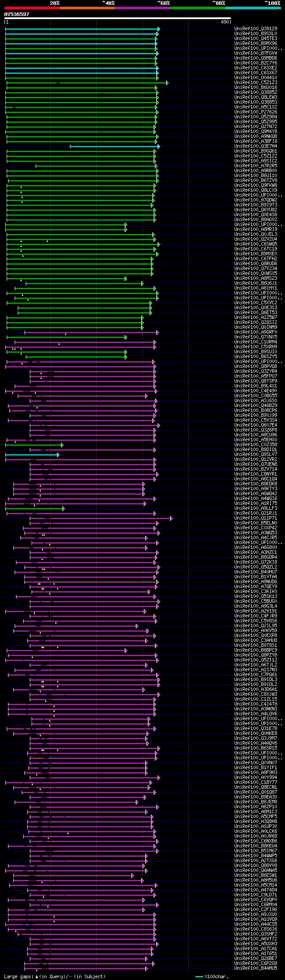Select hit UniRef100_B9GQ61
This screenshot has height=980, width=285.
tap(256, 151)
